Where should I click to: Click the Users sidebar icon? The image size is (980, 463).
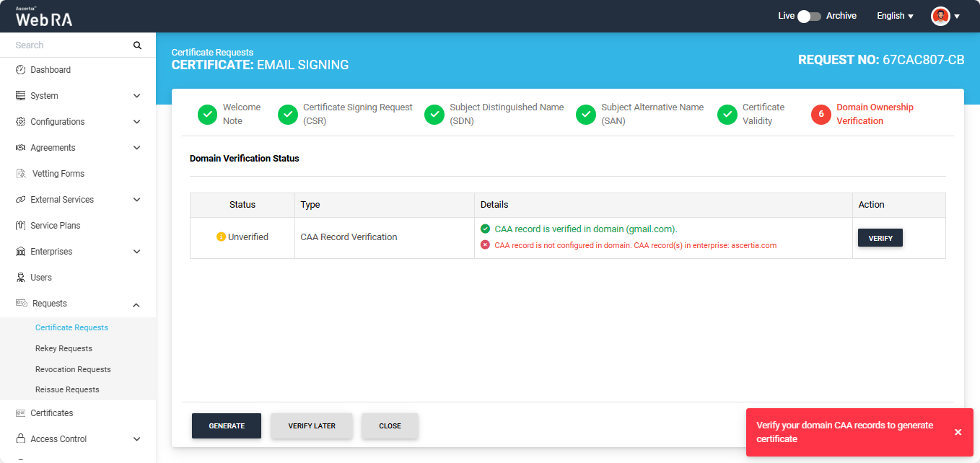pos(20,278)
